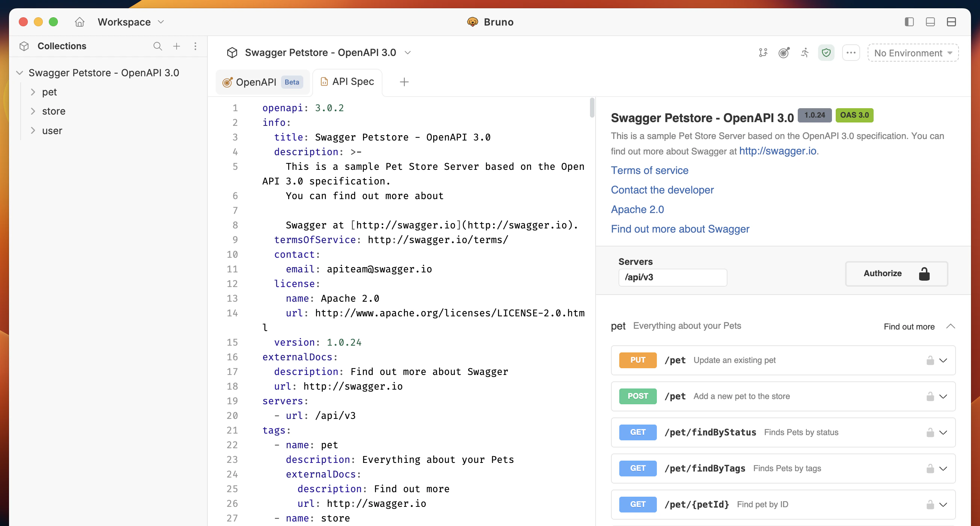Screen dimensions: 980x526
Task: Click the plus icon next to API Spec tab
Action: point(404,82)
